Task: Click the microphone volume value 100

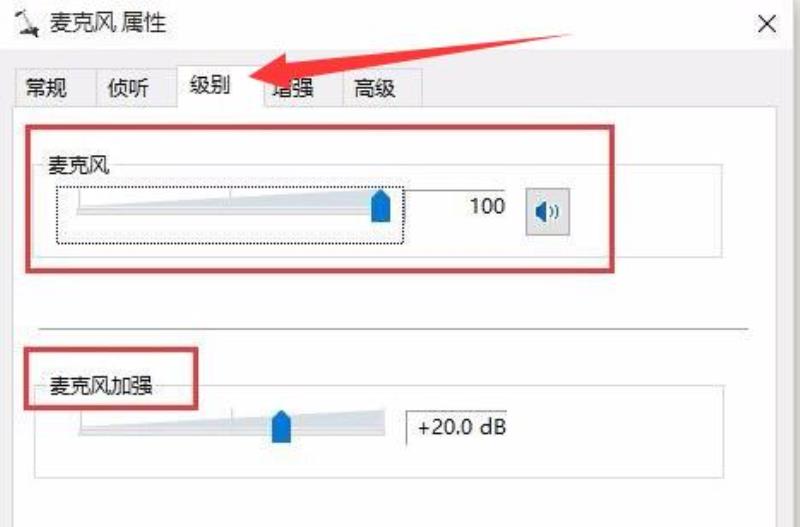Action: click(487, 206)
